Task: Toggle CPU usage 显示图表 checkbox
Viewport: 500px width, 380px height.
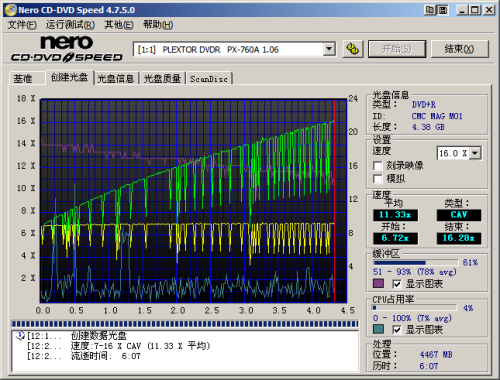Action: (397, 330)
